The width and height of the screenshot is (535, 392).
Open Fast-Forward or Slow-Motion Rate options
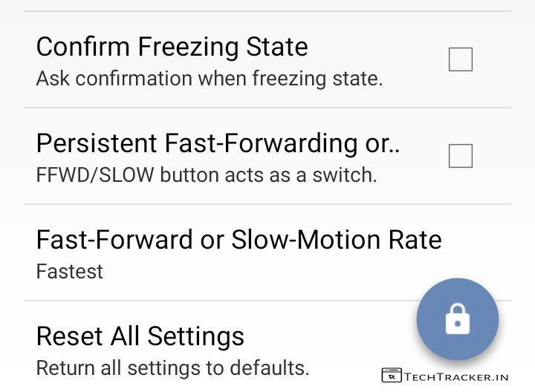[239, 240]
